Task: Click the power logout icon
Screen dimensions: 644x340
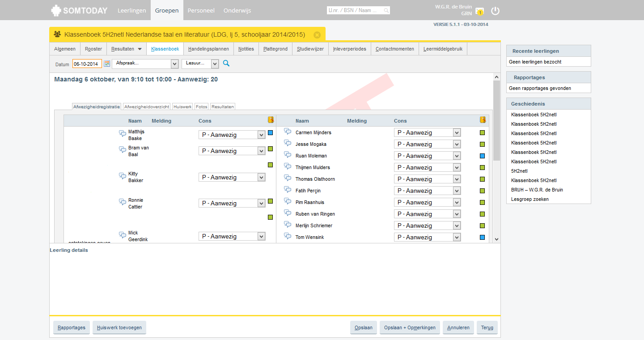Action: click(495, 11)
